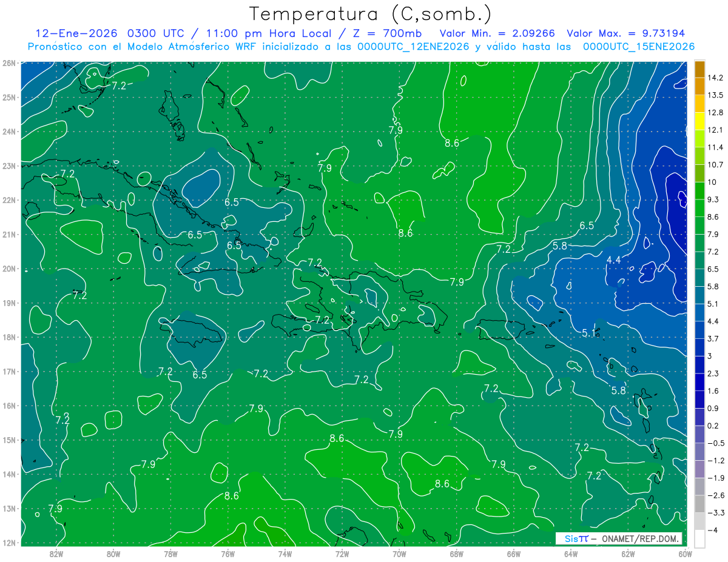Click the '4.4' contour label on the map
The height and width of the screenshot is (562, 728).
click(x=614, y=259)
